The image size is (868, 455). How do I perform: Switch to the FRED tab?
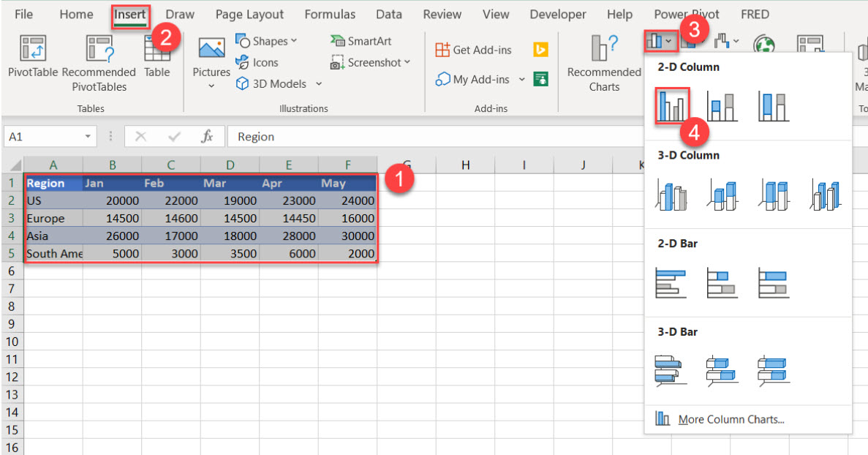755,15
